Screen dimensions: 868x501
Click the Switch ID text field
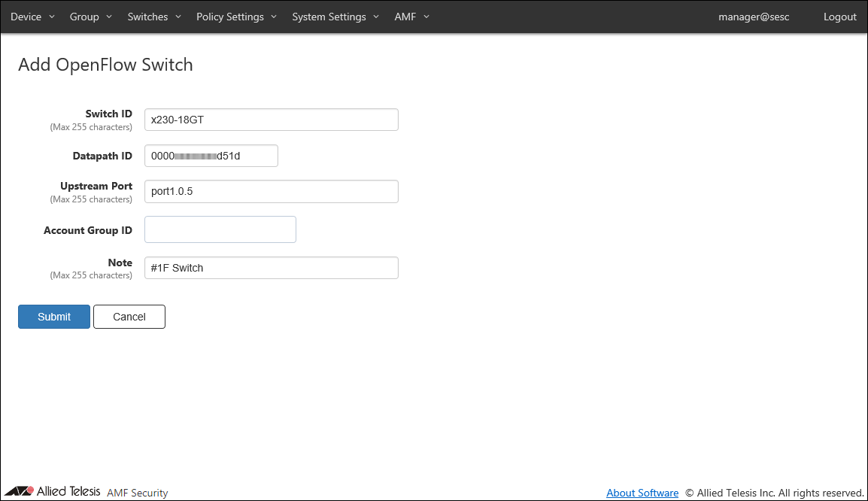(271, 120)
